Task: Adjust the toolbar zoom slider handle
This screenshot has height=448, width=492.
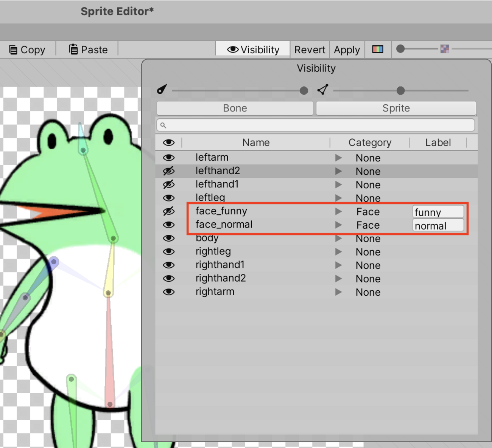Action: (x=400, y=49)
